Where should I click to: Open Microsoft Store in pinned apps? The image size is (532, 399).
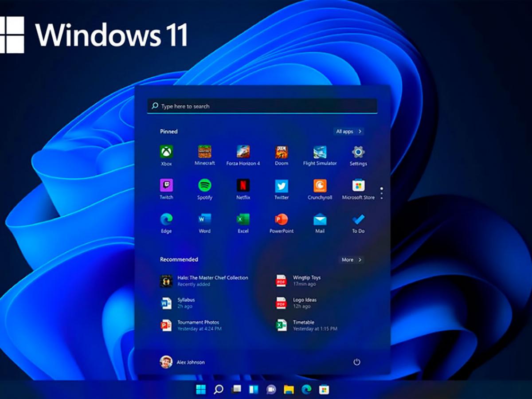pos(358,186)
